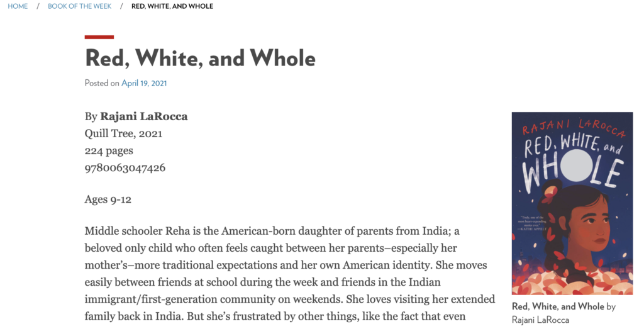Image resolution: width=644 pixels, height=326 pixels.
Task: Click the ISBN number 9780063047426
Action: click(x=125, y=167)
